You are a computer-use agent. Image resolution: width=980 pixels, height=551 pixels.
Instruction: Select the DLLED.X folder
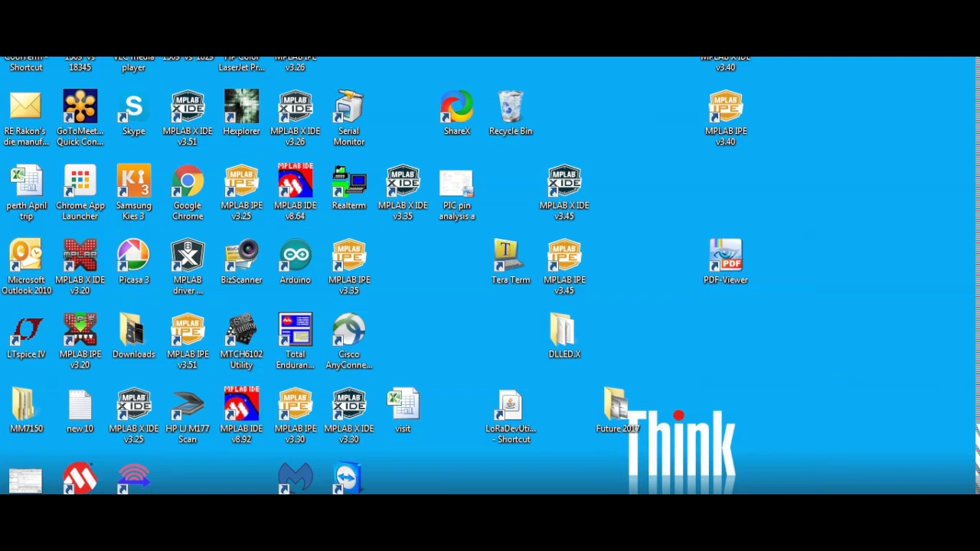pos(564,336)
